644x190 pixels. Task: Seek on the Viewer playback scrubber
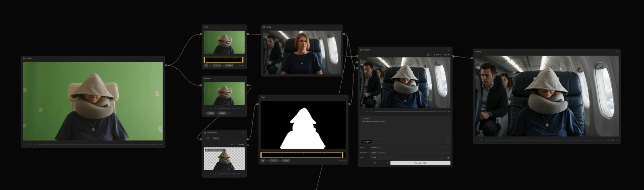pyautogui.click(x=547, y=140)
